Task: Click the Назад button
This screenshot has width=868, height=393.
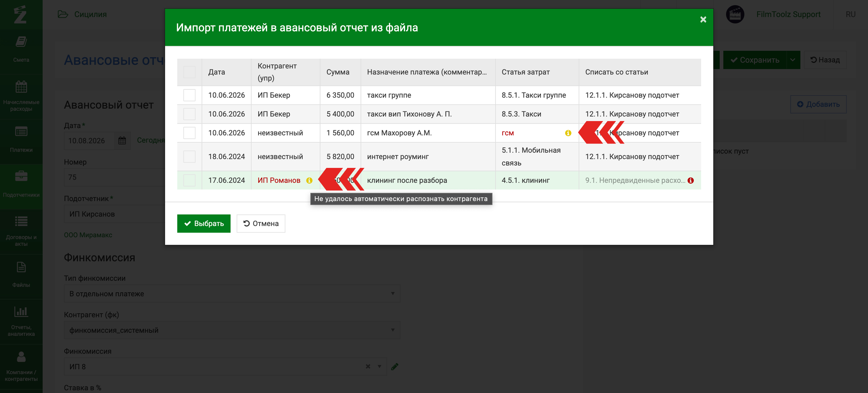Action: pos(825,60)
